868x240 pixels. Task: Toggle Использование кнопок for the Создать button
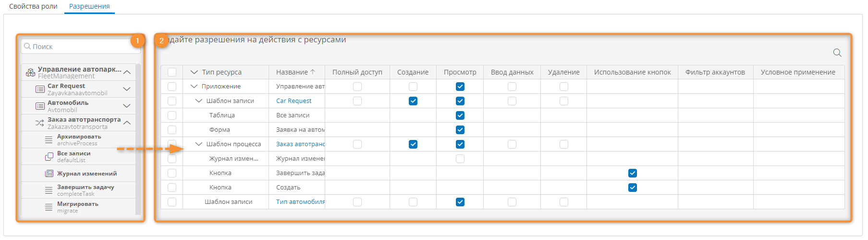pyautogui.click(x=633, y=188)
